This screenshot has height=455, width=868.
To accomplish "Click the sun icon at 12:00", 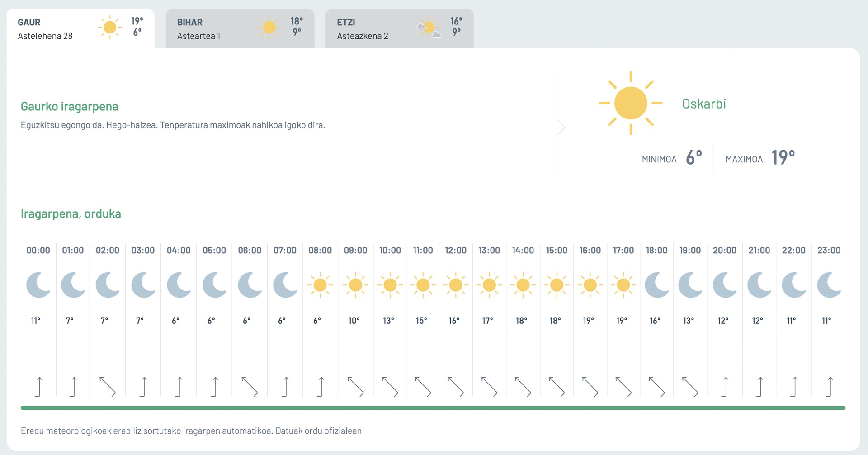I will (x=456, y=285).
